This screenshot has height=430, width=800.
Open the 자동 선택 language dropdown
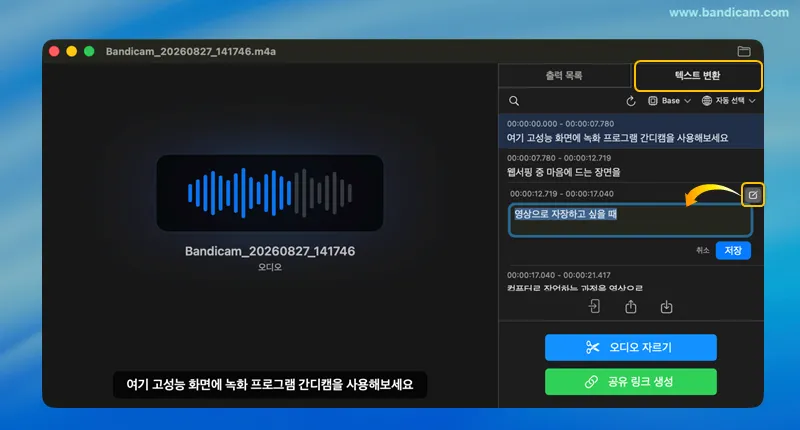pyautogui.click(x=729, y=100)
